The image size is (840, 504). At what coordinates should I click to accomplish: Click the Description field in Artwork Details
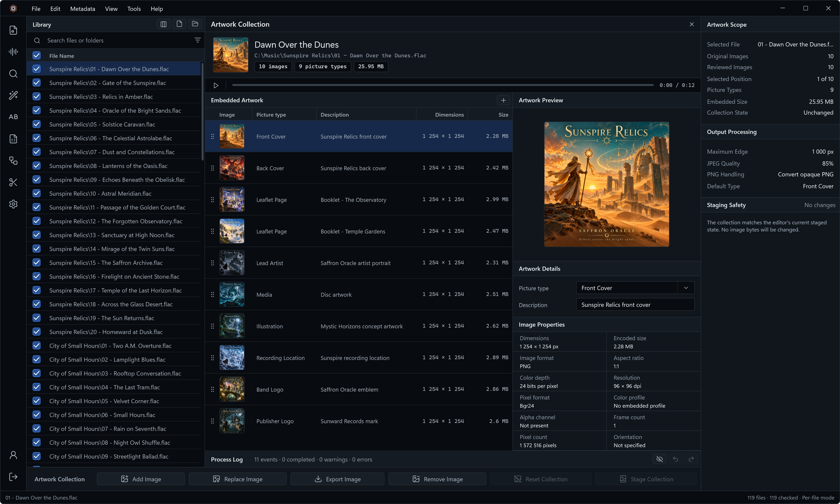coord(635,305)
